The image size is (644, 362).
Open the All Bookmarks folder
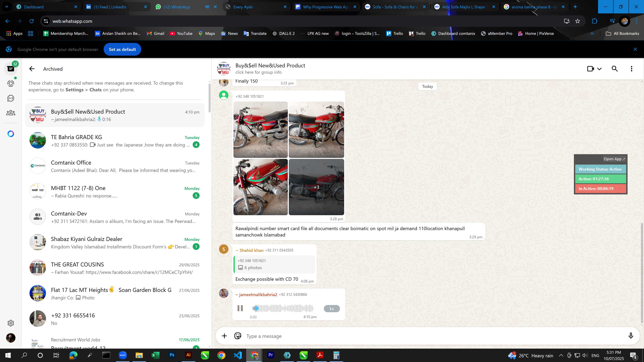click(622, 34)
